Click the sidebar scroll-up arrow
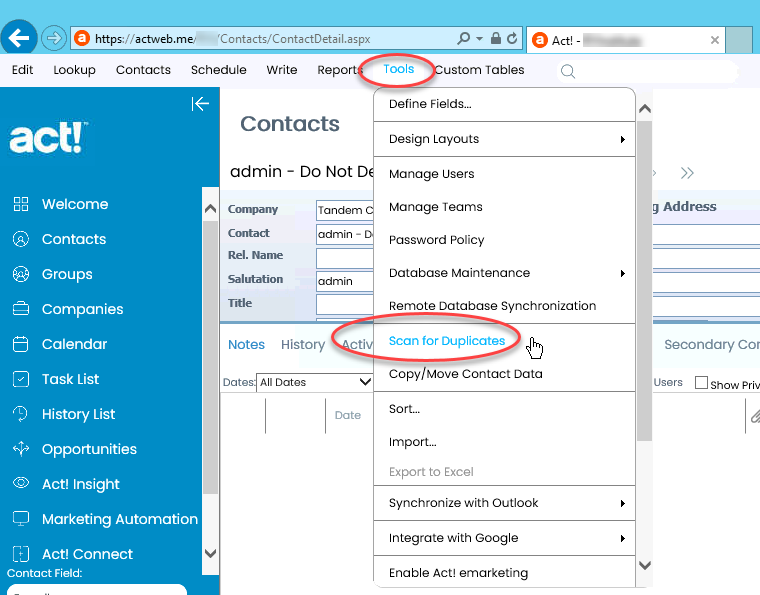 [210, 209]
